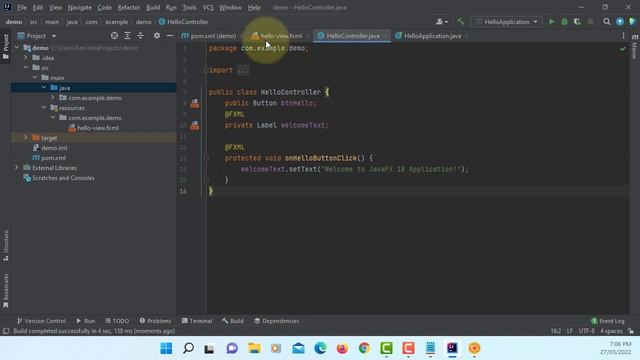Open the Structure tool window sidebar
The image size is (640, 360).
click(x=6, y=246)
